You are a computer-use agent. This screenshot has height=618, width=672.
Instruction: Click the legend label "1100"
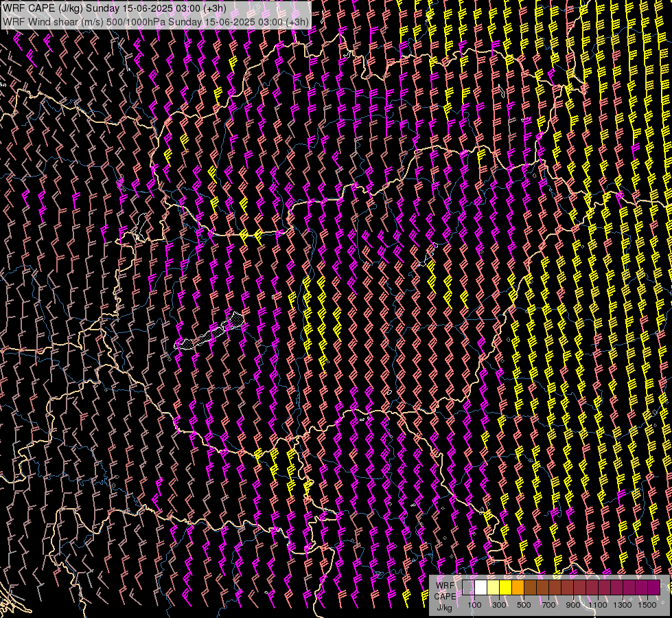[x=597, y=605]
